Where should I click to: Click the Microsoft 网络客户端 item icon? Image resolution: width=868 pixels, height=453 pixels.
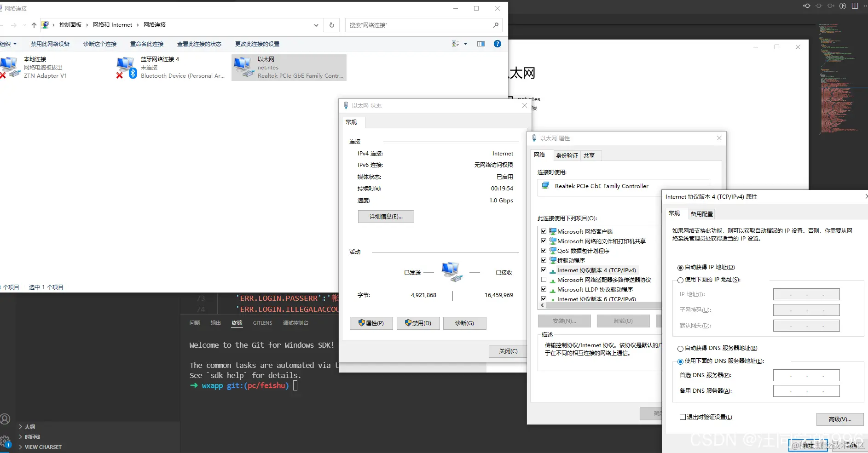(x=553, y=231)
